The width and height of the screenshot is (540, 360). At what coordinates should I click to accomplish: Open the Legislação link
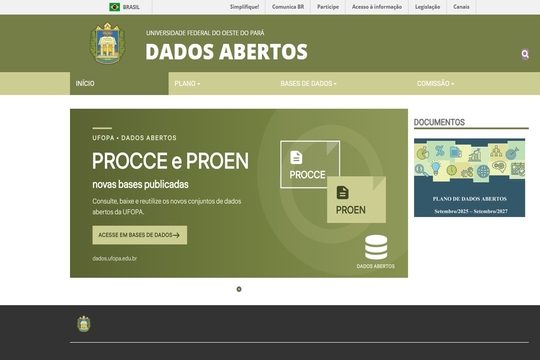click(427, 7)
